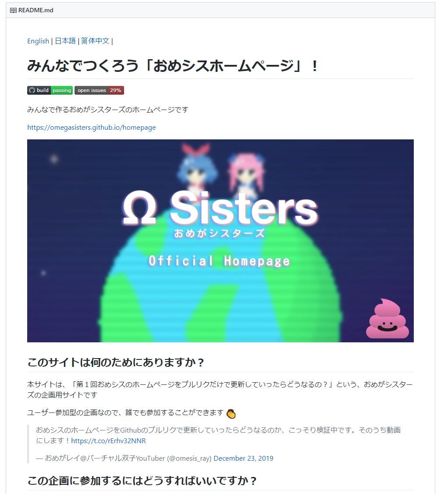The image size is (448, 494).
Task: Open the t.co/rErhv32NNR tweet link
Action: [108, 441]
